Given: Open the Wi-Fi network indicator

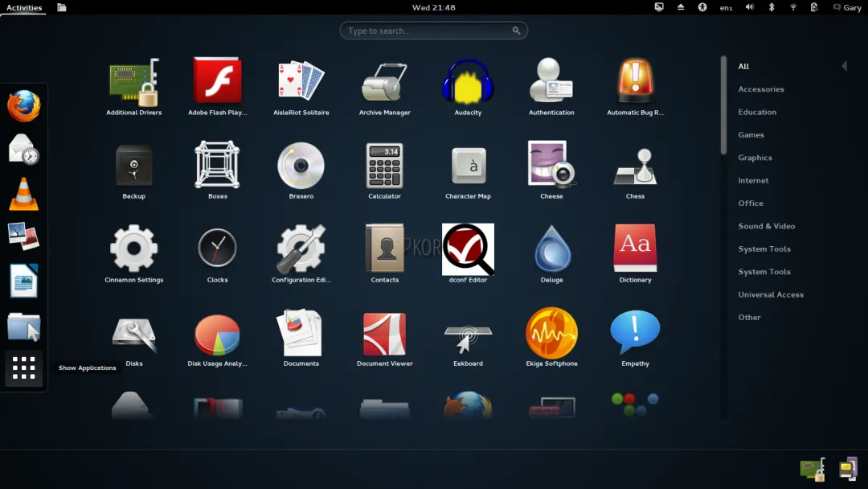Looking at the screenshot, I should 792,7.
